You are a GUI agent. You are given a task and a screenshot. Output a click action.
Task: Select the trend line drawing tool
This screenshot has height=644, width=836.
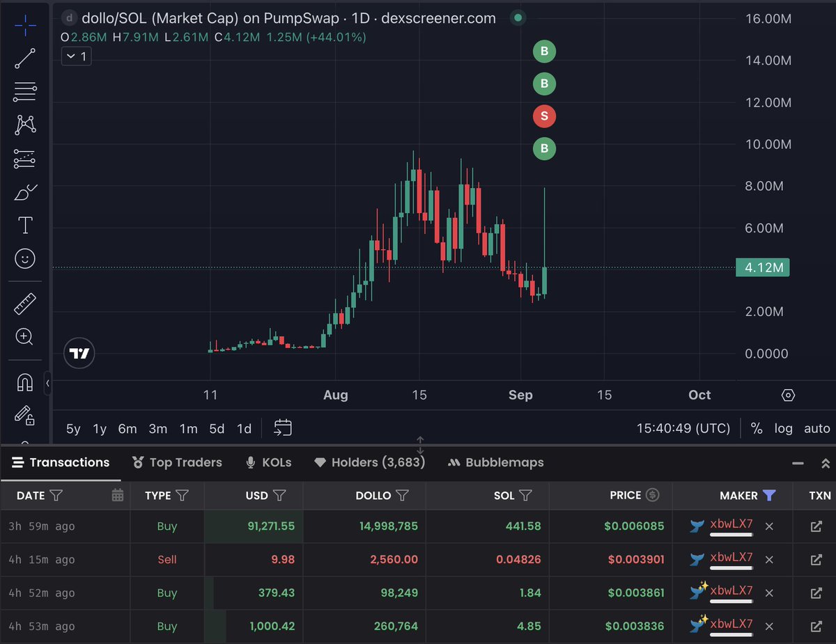(25, 60)
